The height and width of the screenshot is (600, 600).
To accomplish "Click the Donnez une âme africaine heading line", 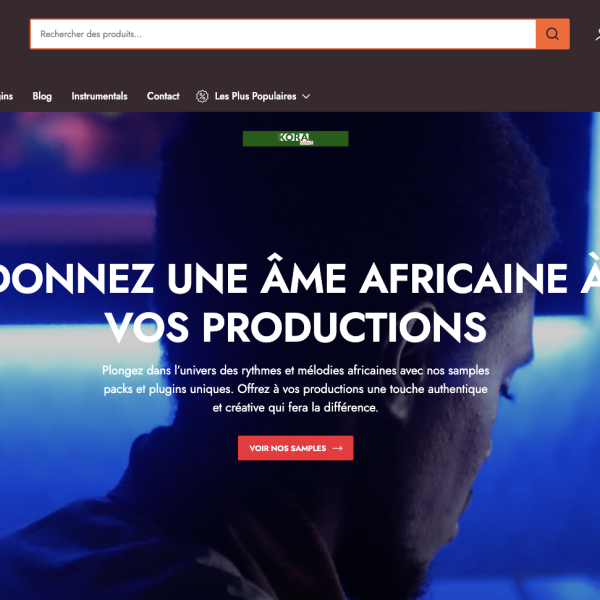I will tap(300, 276).
